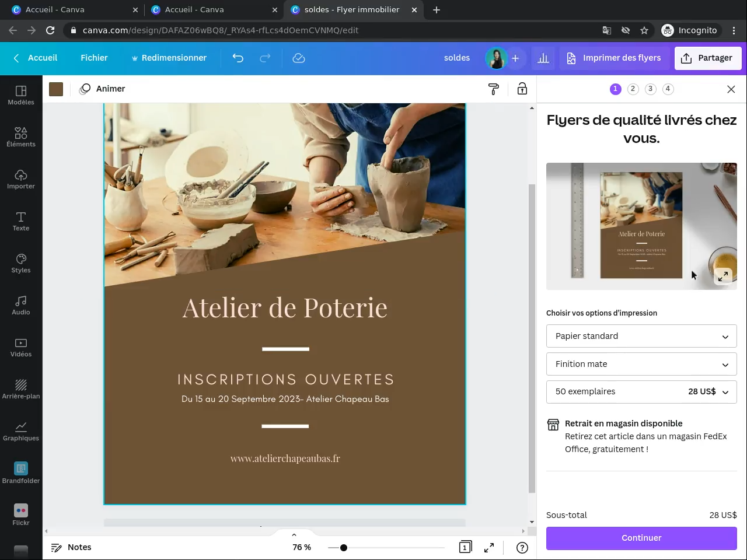Open the grid view pages icon
This screenshot has height=560, width=747.
pyautogui.click(x=465, y=547)
